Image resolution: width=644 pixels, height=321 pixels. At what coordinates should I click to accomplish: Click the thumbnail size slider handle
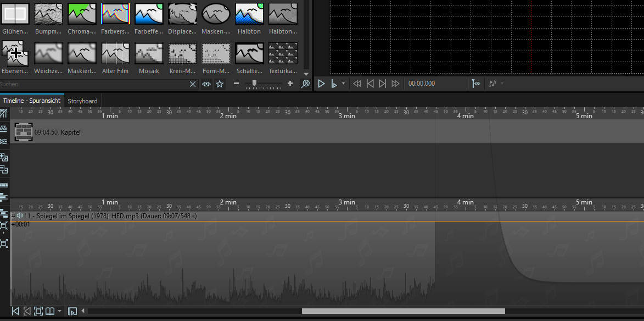tap(254, 84)
